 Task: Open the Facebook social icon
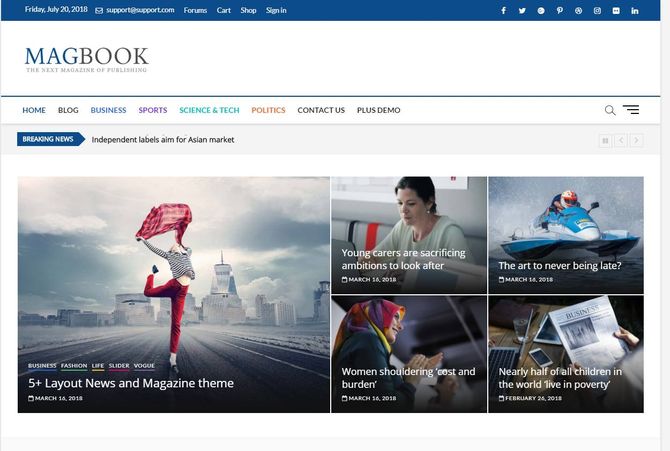503,10
